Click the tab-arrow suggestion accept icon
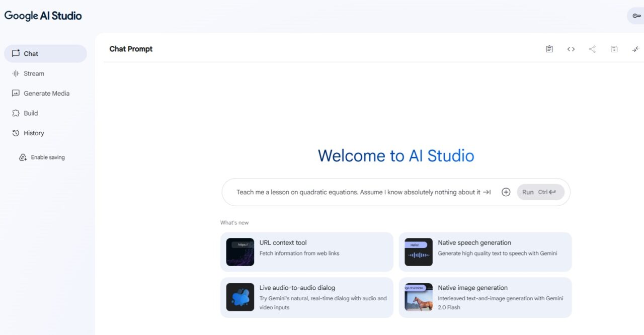Viewport: 644px width, 335px height. tap(487, 192)
